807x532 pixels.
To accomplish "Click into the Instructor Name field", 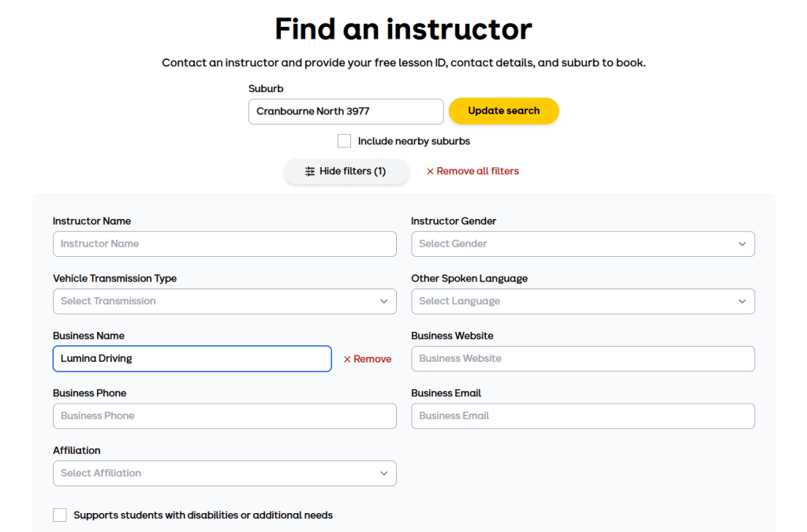I will tap(224, 244).
